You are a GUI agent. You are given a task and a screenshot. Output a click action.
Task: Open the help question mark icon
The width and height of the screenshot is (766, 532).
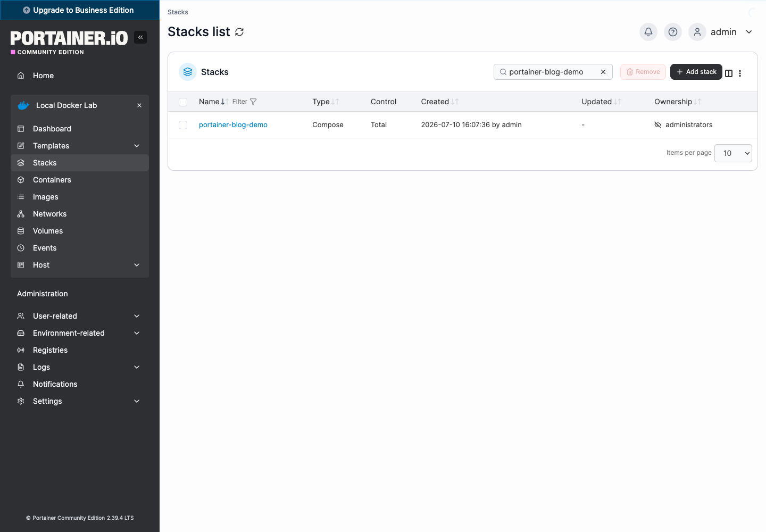(673, 32)
